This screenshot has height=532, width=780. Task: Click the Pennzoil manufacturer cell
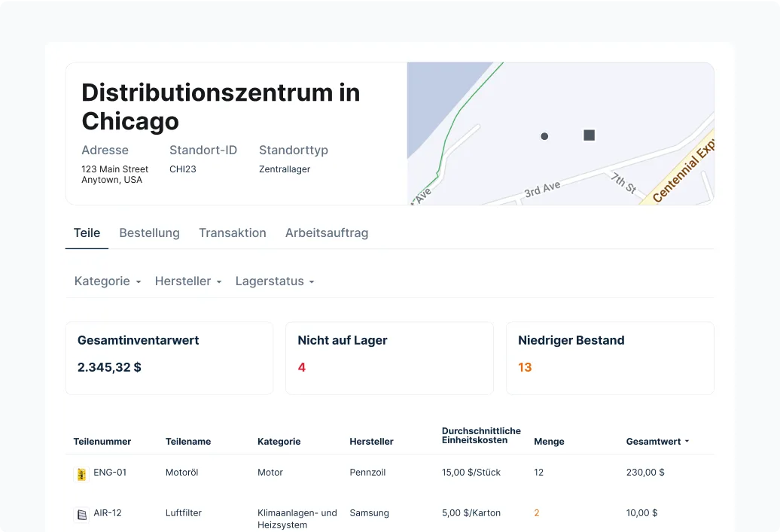(367, 473)
